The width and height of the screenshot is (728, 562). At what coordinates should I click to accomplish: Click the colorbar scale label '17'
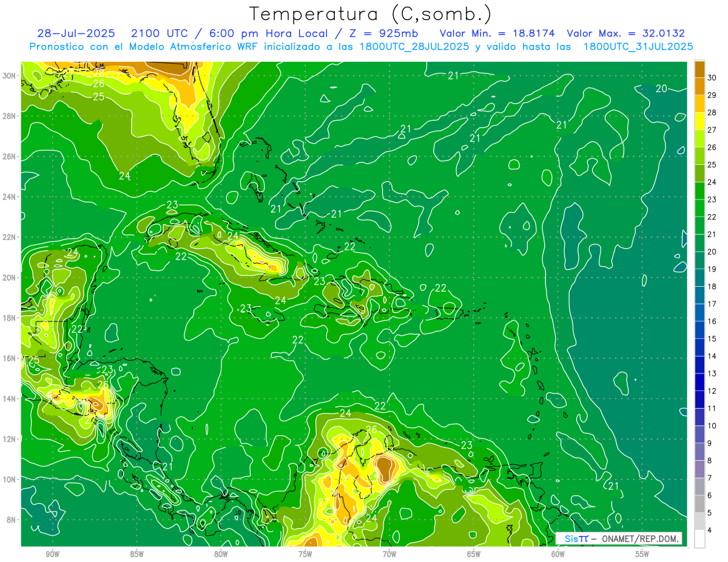click(x=712, y=304)
